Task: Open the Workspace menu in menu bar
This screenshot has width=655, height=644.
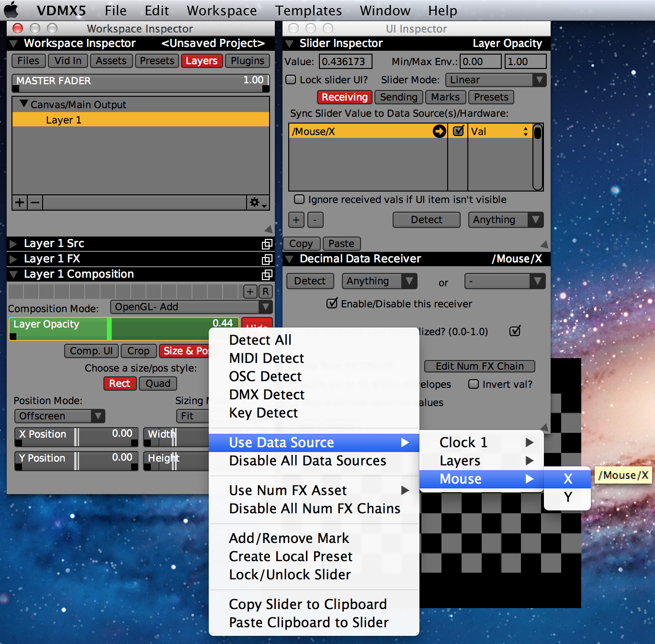Action: pyautogui.click(x=222, y=10)
